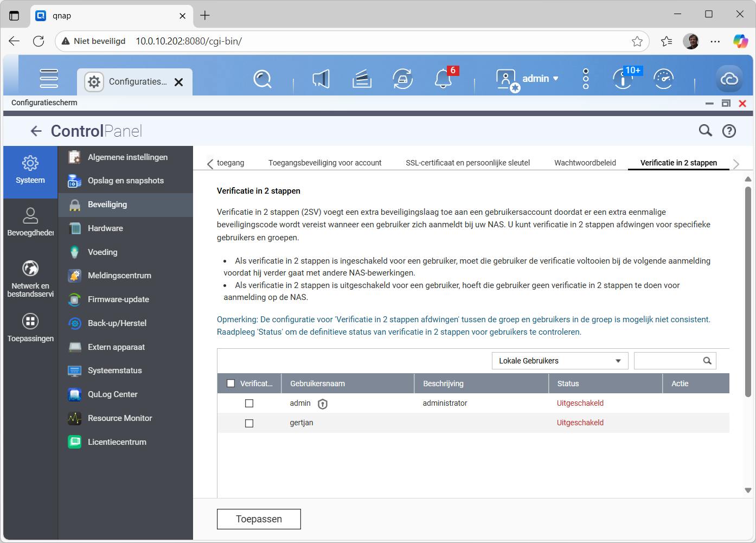Click the shield icon next to admin
Screen dimensions: 756x543
point(323,404)
